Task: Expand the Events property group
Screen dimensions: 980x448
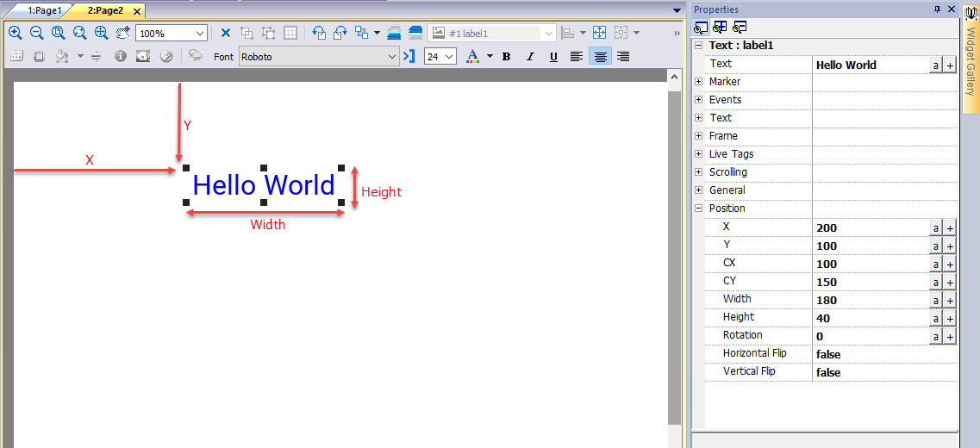Action: tap(699, 100)
